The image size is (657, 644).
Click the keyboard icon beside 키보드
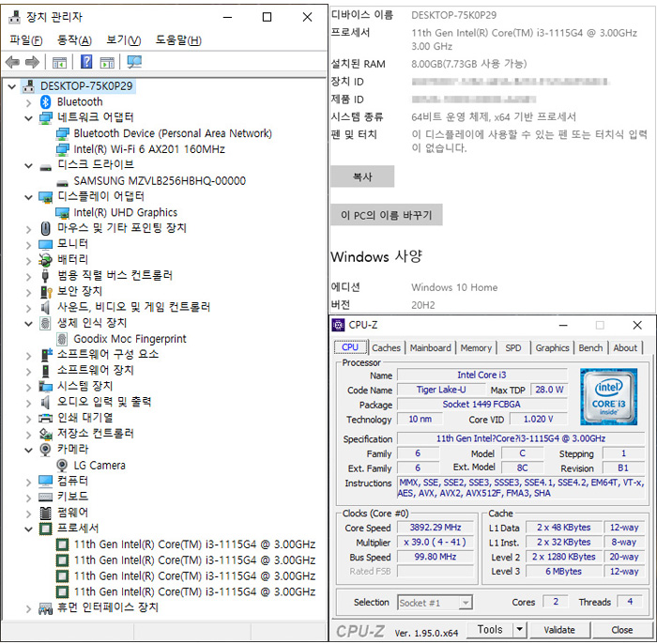click(x=45, y=497)
